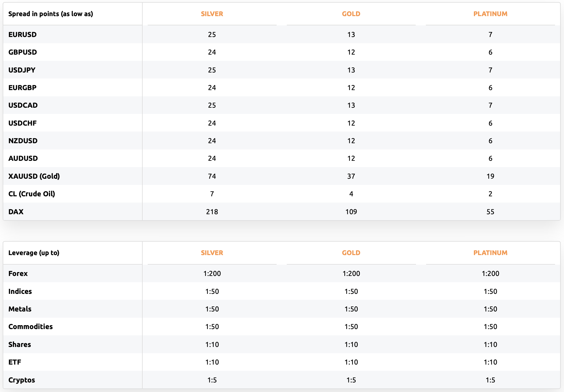Select GOLD header in the spread table
564x392 pixels.
click(351, 14)
